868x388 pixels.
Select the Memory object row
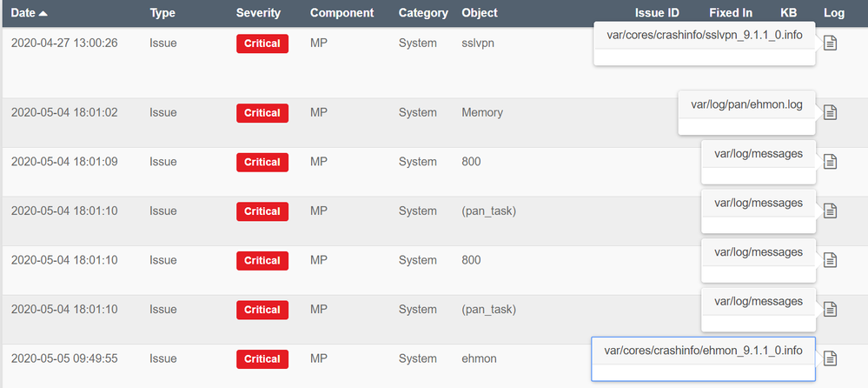point(482,112)
